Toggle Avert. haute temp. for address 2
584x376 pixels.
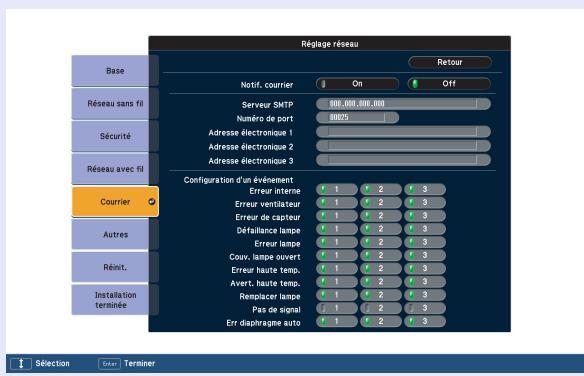pyautogui.click(x=381, y=282)
